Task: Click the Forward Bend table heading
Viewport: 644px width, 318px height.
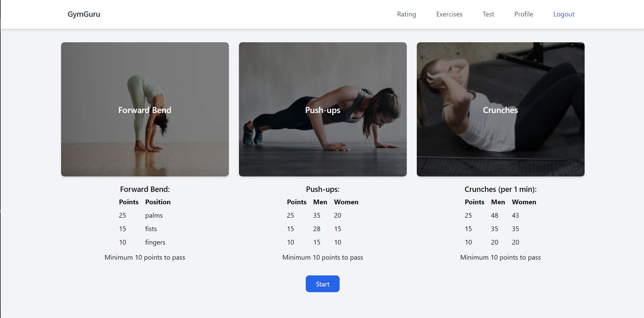Action: point(145,189)
